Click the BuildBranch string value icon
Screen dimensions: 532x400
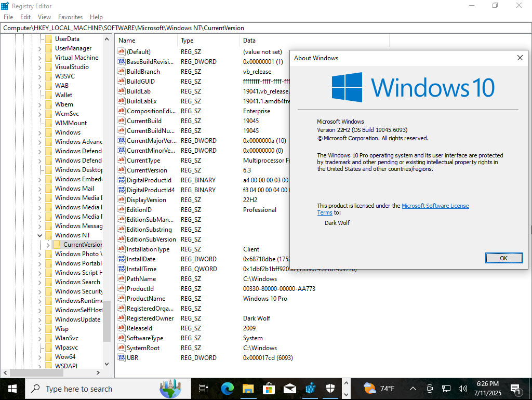[122, 71]
